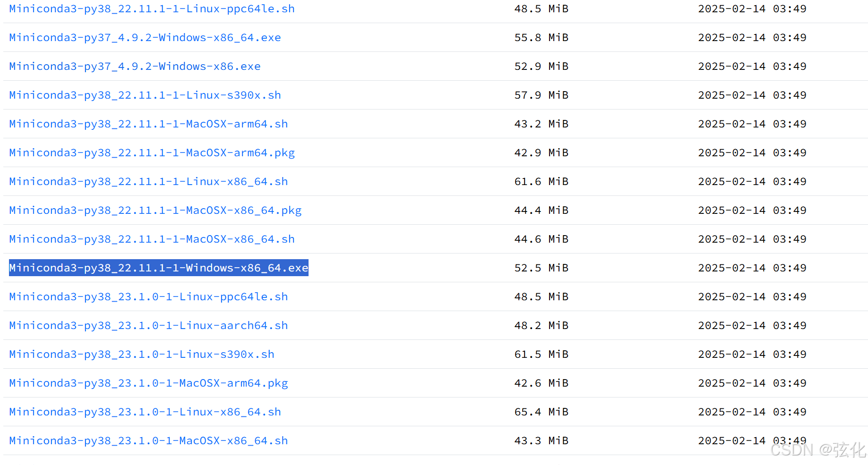This screenshot has height=465, width=868.
Task: Click date of the Windows-x86_64.exe py38 row
Action: tap(752, 268)
